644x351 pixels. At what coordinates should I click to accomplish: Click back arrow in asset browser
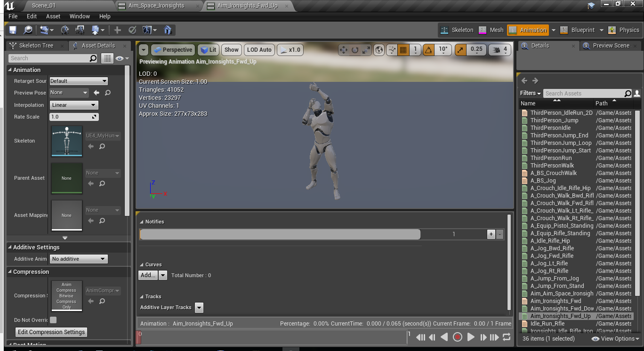pos(524,80)
